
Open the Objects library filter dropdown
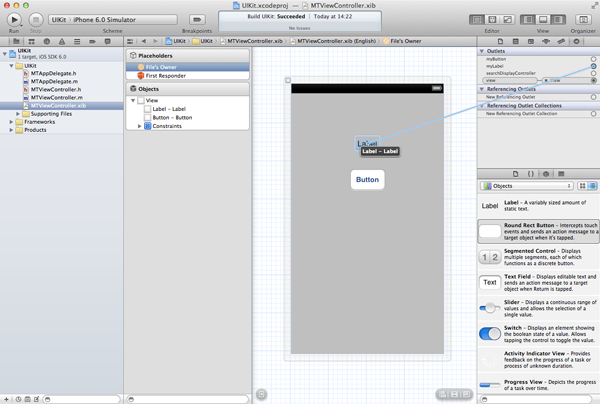527,186
